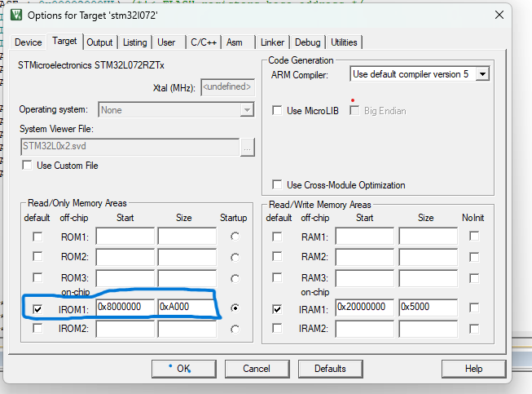Check the ROM2 default checkbox
The width and height of the screenshot is (532, 394).
pyautogui.click(x=37, y=256)
